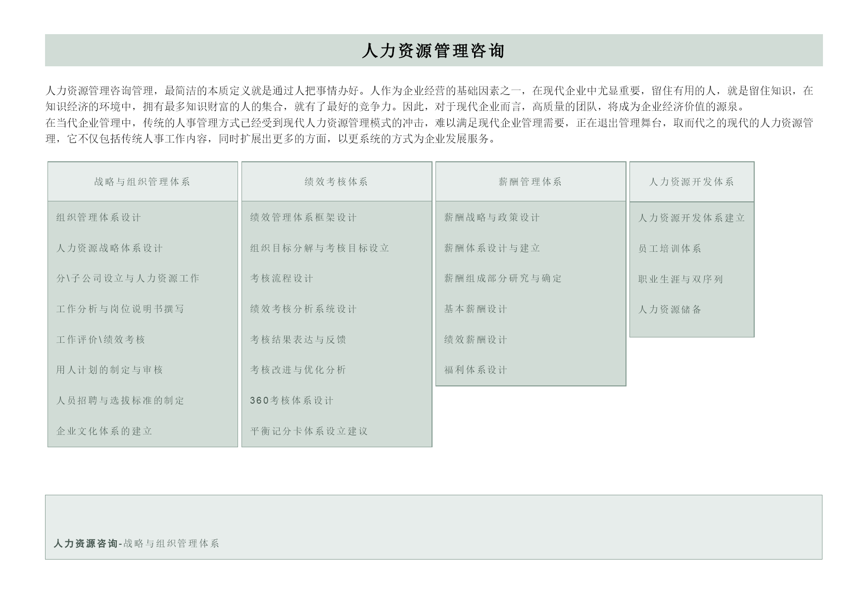
Task: Open 考核改进与优化分析 item
Action: coord(298,370)
